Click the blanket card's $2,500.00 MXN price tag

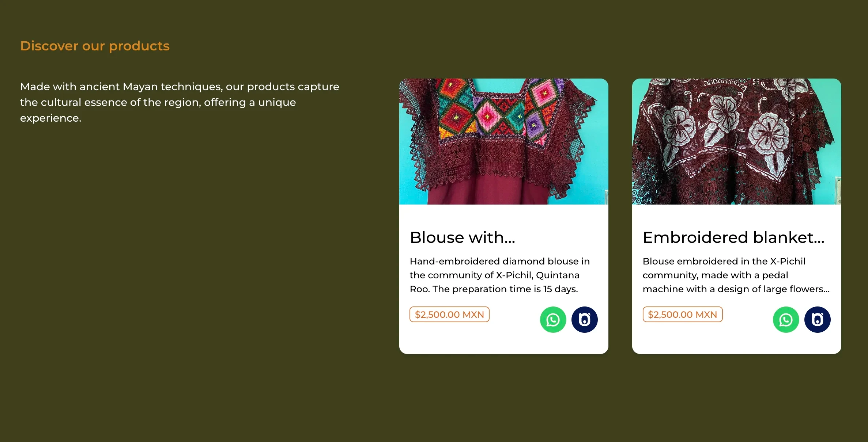pos(682,315)
